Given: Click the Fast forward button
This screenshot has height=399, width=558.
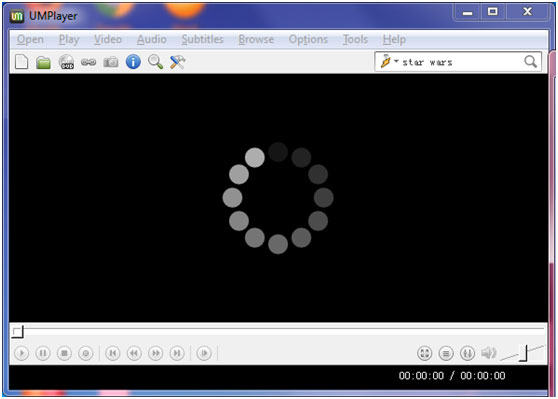Looking at the screenshot, I should 156,353.
